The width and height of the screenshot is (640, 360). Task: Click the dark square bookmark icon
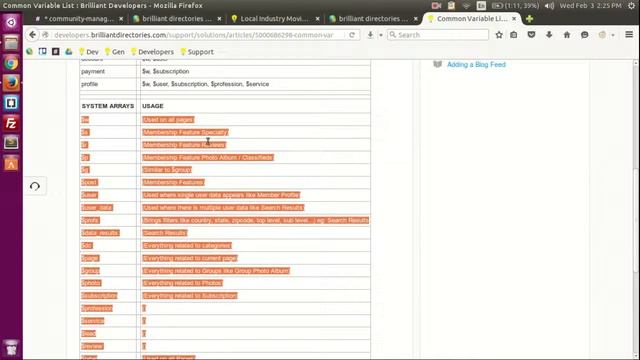[x=56, y=52]
